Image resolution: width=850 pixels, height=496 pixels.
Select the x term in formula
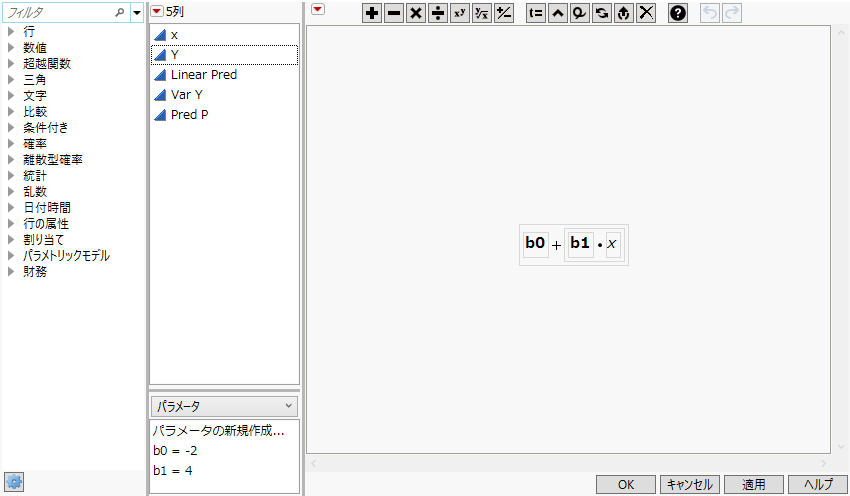coord(612,244)
